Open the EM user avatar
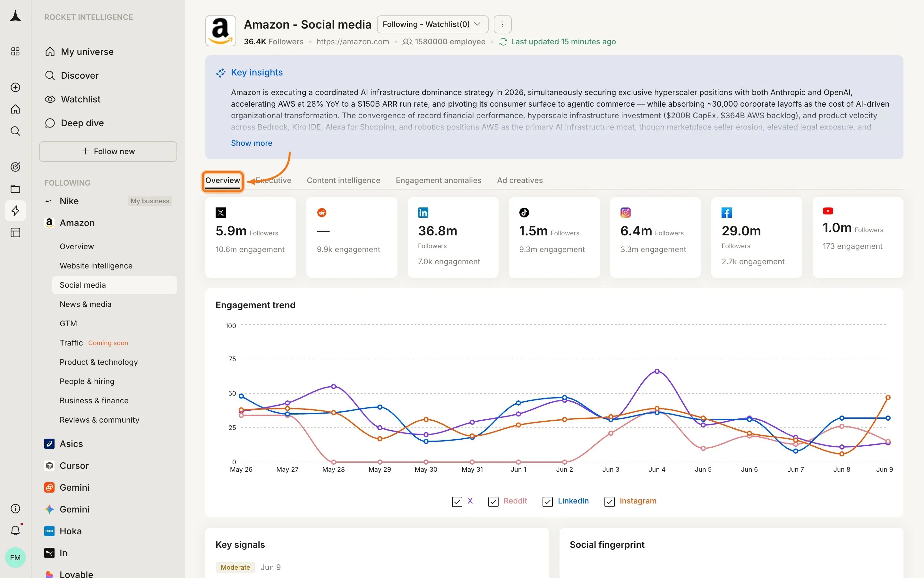924x578 pixels. (15, 557)
